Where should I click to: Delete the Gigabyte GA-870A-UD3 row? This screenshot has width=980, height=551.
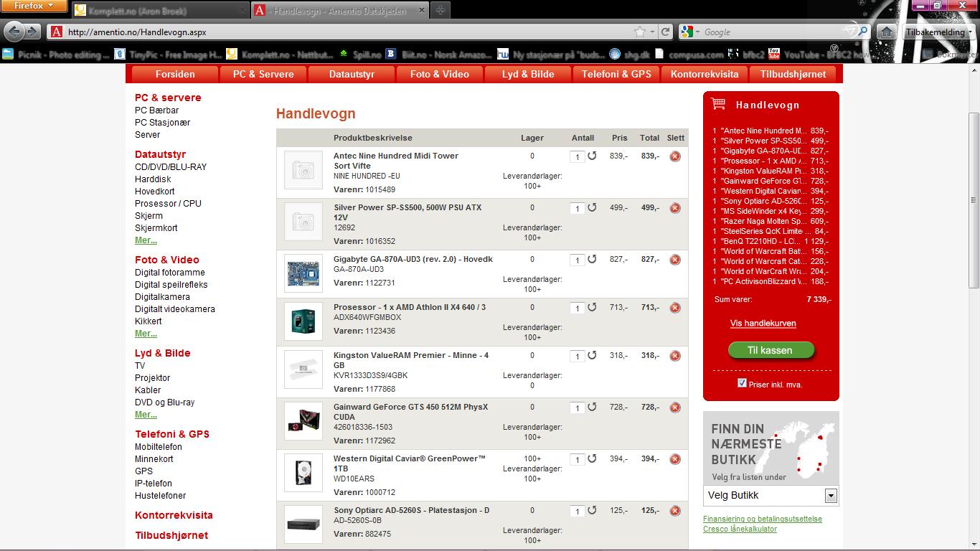tap(675, 260)
